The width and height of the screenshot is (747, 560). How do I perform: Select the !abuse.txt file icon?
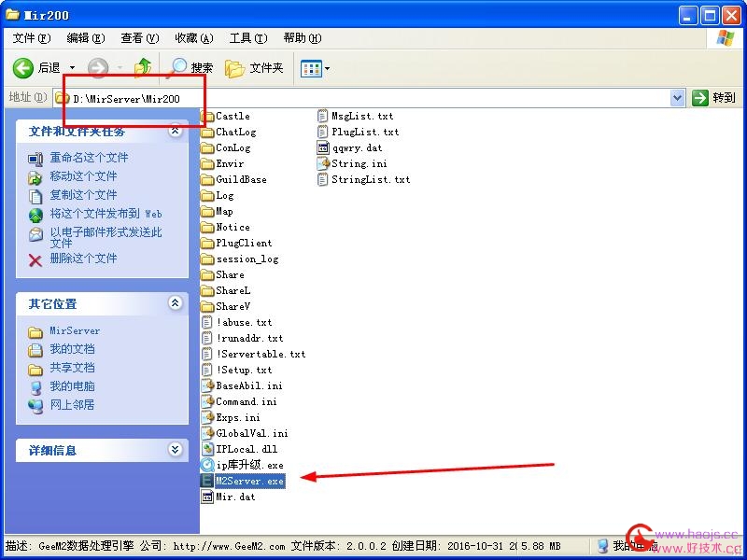tap(207, 322)
